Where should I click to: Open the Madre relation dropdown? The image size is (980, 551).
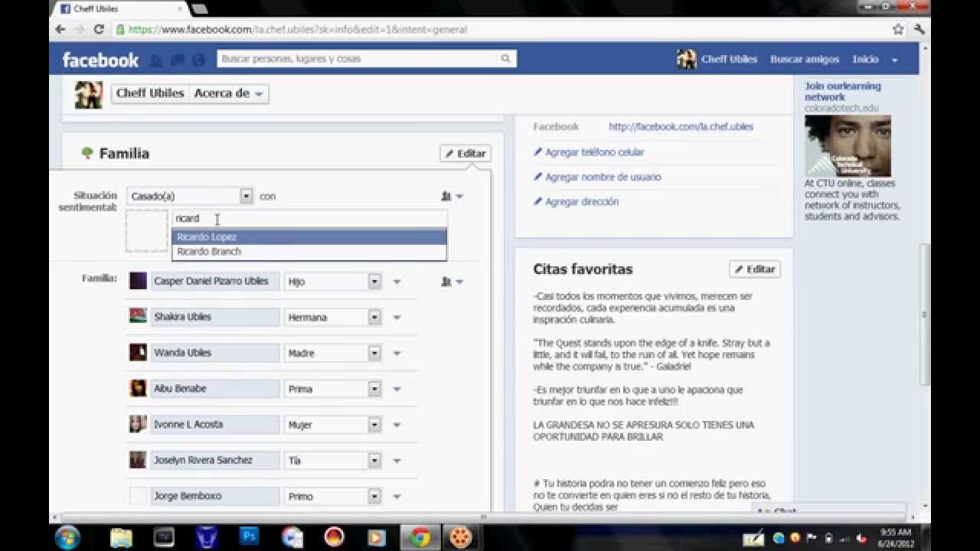pos(332,353)
